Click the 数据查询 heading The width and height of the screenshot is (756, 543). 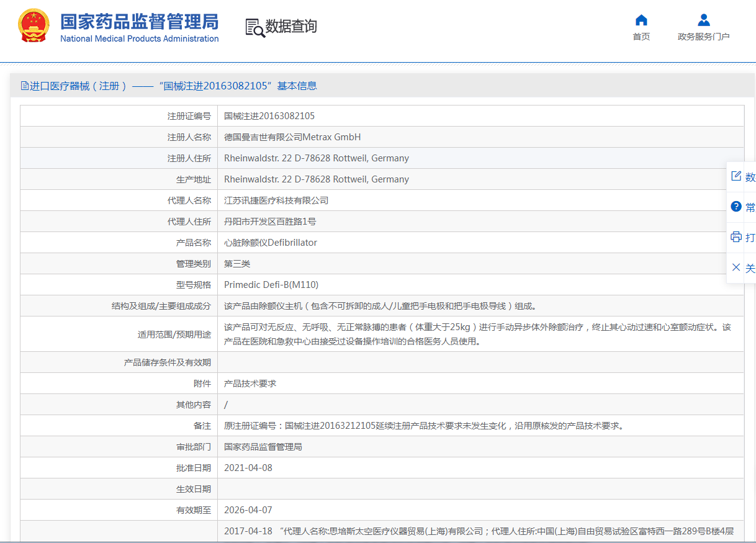point(291,27)
